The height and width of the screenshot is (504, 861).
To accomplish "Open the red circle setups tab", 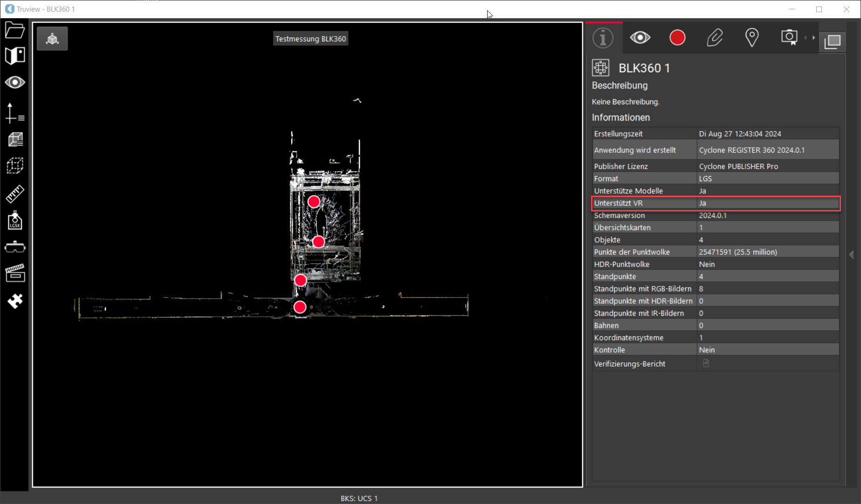I will [x=677, y=37].
